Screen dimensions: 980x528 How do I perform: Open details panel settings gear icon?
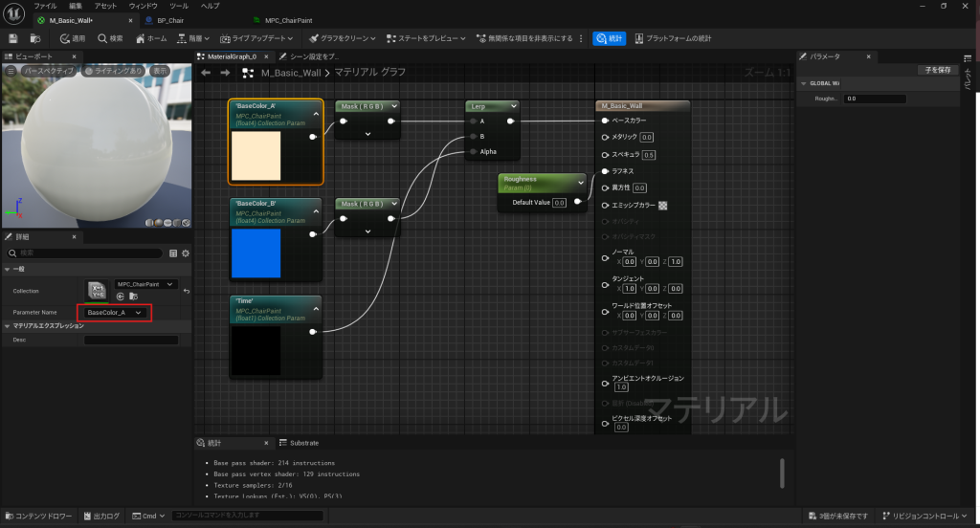(186, 253)
